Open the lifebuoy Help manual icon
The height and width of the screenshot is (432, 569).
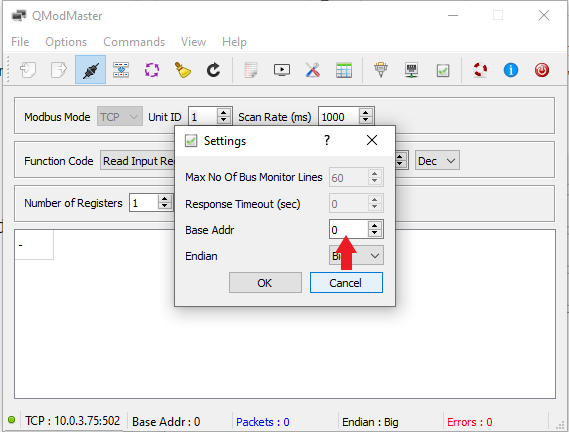(x=480, y=70)
